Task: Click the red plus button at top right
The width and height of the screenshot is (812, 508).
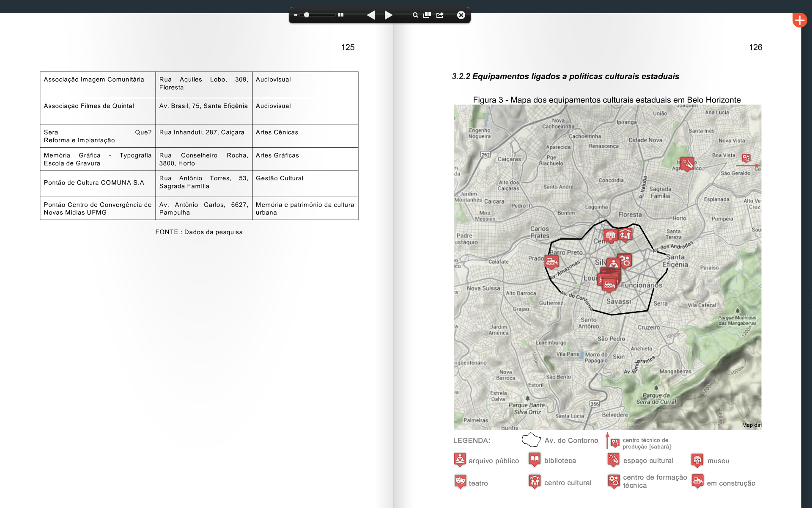Action: pyautogui.click(x=799, y=20)
